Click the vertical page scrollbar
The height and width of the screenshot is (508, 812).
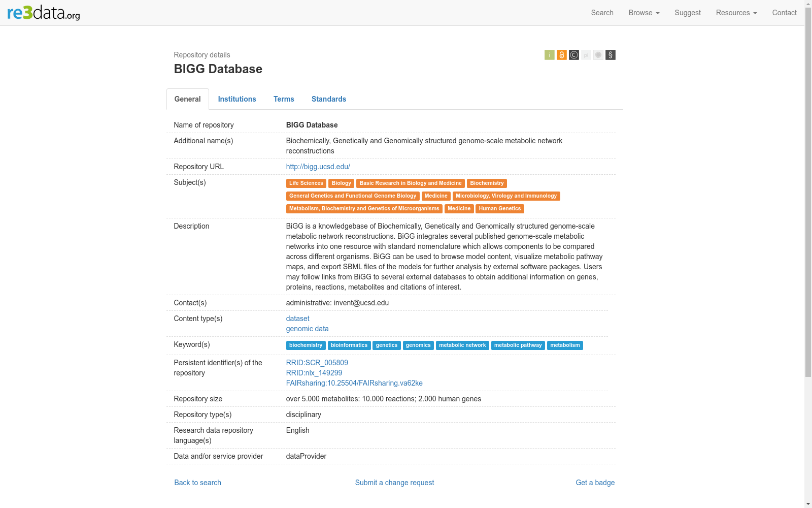[808, 203]
